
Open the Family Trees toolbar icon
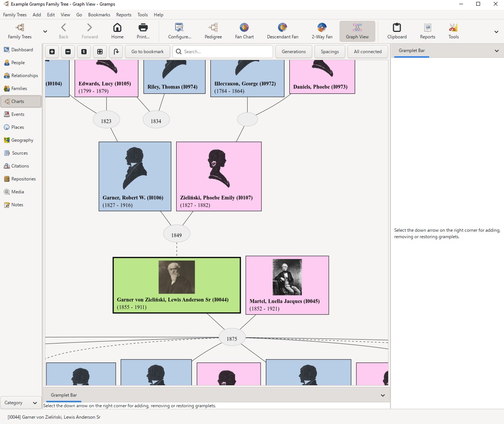point(20,31)
